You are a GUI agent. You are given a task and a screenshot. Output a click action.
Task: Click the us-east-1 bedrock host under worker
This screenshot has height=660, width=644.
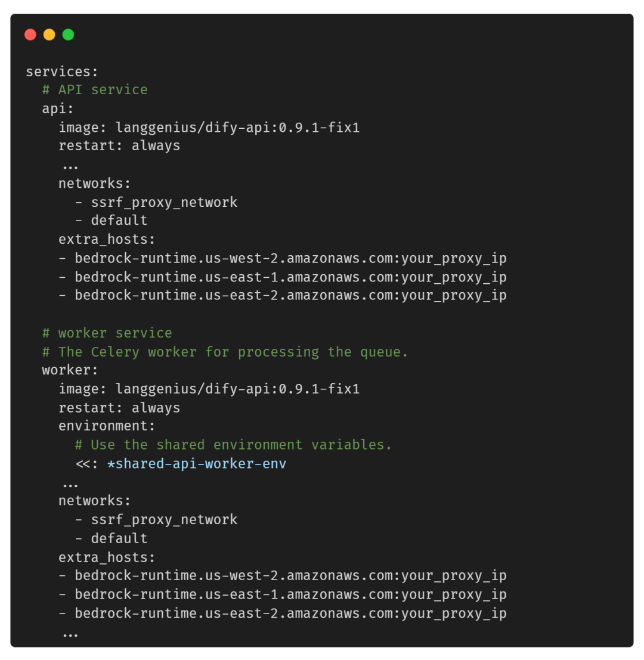point(290,594)
